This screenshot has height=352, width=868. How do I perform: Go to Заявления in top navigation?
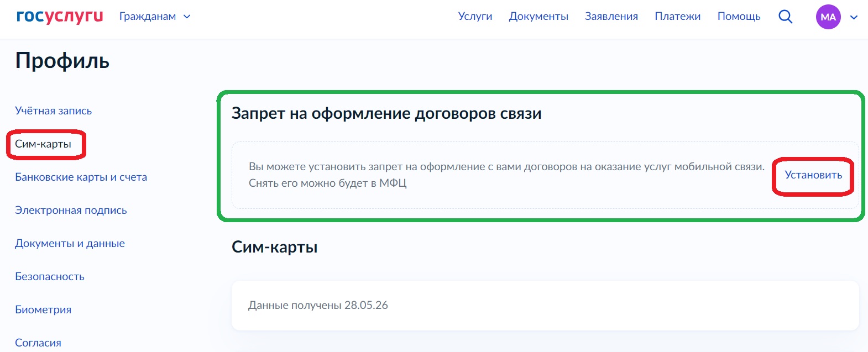tap(611, 17)
